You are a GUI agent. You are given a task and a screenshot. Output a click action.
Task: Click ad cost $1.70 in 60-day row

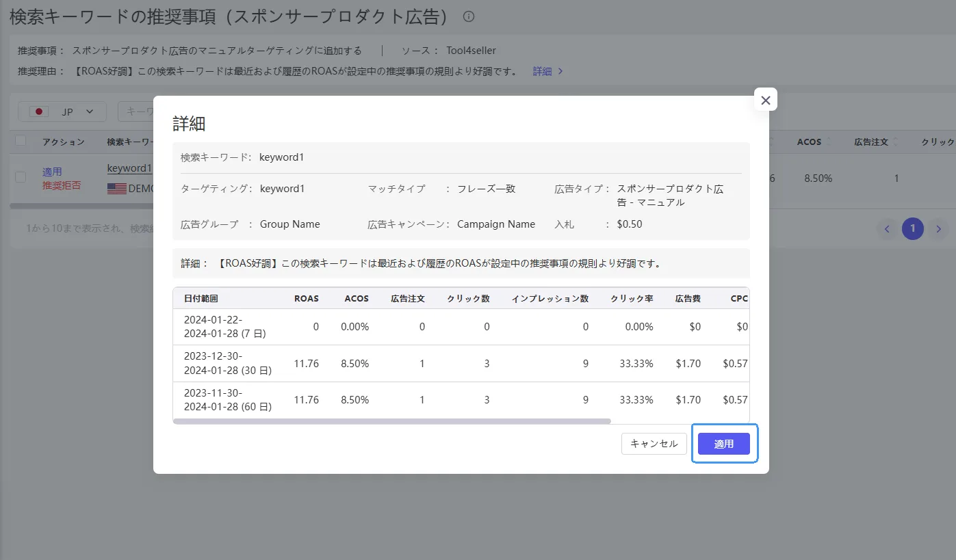(688, 400)
